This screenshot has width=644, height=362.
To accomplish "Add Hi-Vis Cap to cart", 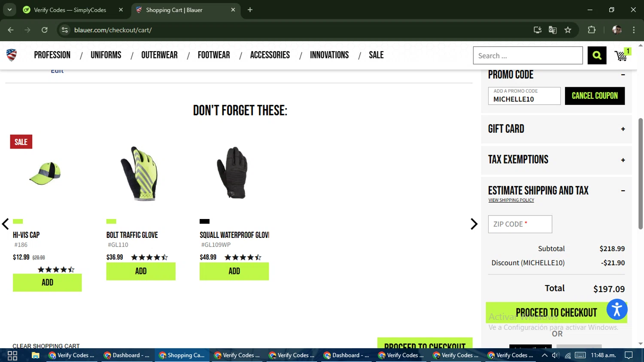I will [47, 283].
